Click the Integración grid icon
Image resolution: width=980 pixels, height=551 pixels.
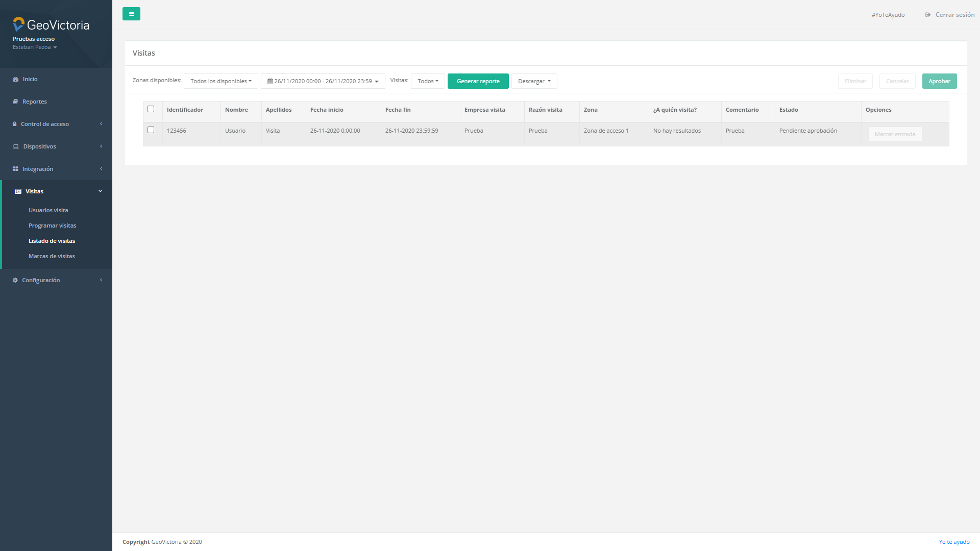click(x=15, y=169)
